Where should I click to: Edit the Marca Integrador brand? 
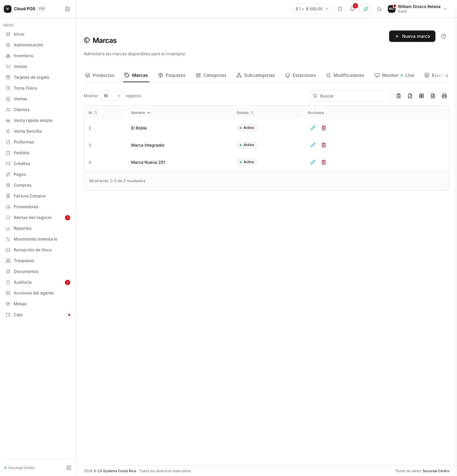pos(313,145)
